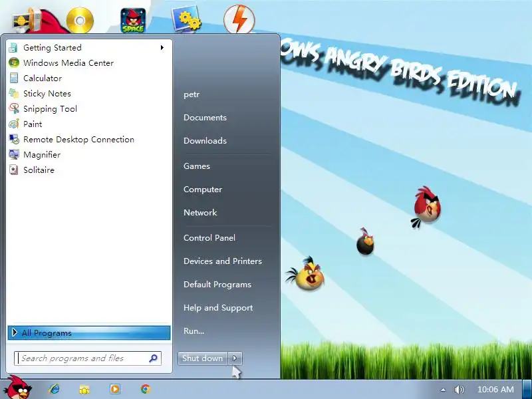The height and width of the screenshot is (399, 532).
Task: Open Calculator from the Start menu
Action: (89, 78)
